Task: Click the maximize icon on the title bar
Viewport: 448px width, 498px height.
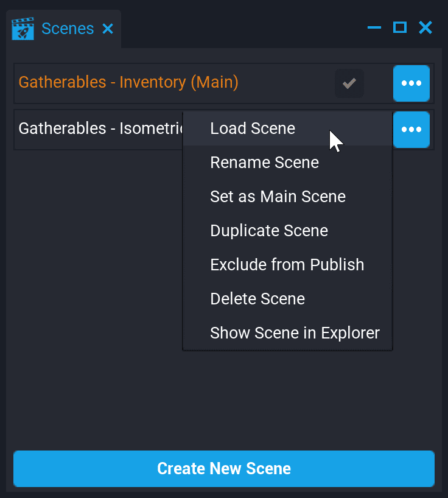Action: click(x=399, y=27)
